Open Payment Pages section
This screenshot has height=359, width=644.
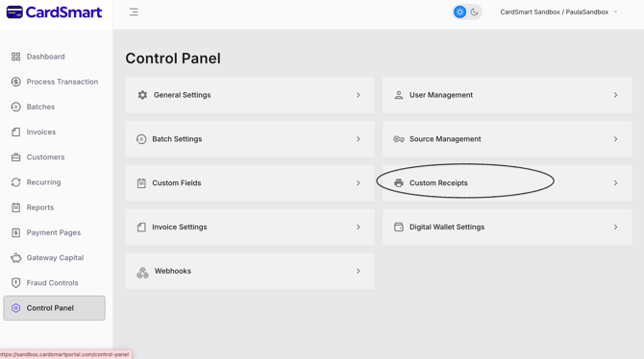pyautogui.click(x=54, y=232)
